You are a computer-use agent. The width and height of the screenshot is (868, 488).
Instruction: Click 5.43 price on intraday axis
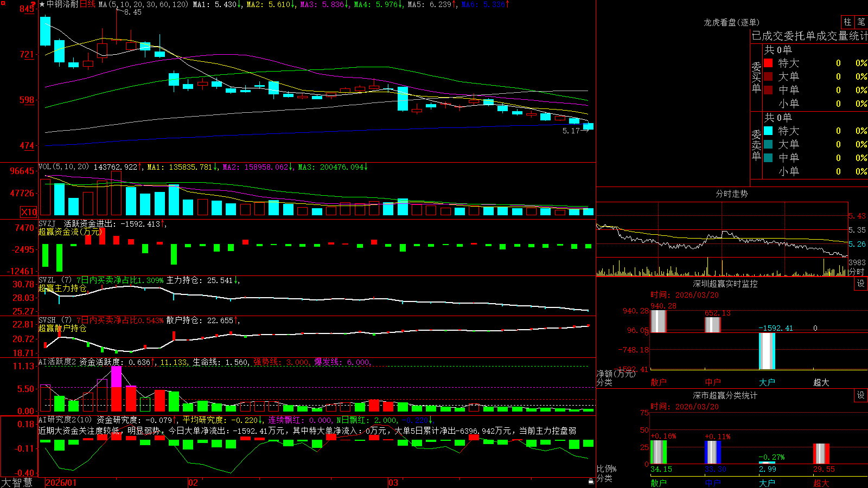pos(857,216)
